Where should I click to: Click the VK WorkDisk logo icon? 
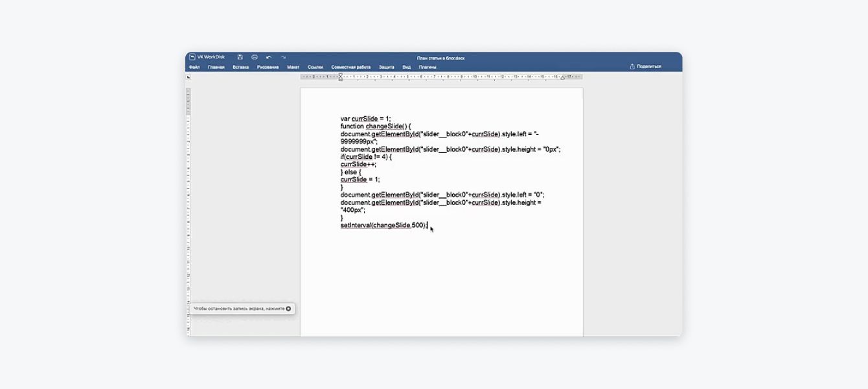click(192, 57)
